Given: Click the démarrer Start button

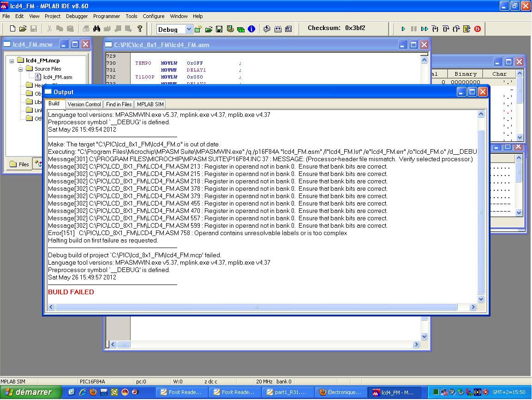Looking at the screenshot, I should [x=31, y=392].
